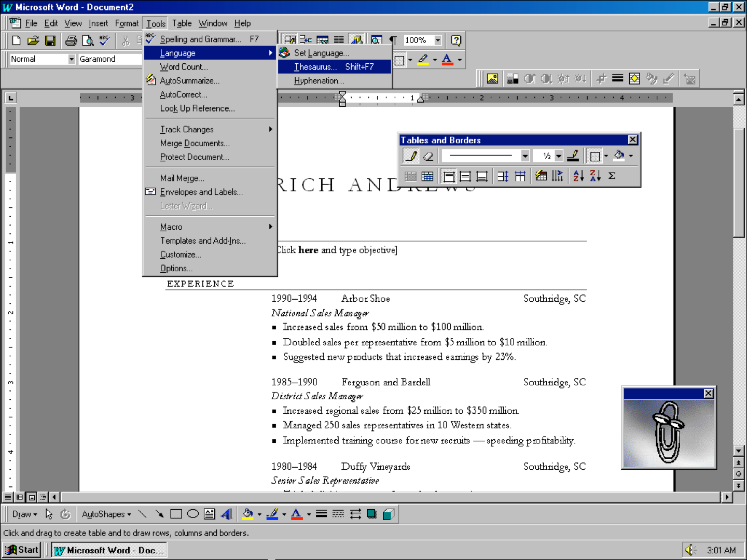Screen dimensions: 747x560
Task: Click vertical scrollbar down arrow
Action: pyautogui.click(x=739, y=451)
